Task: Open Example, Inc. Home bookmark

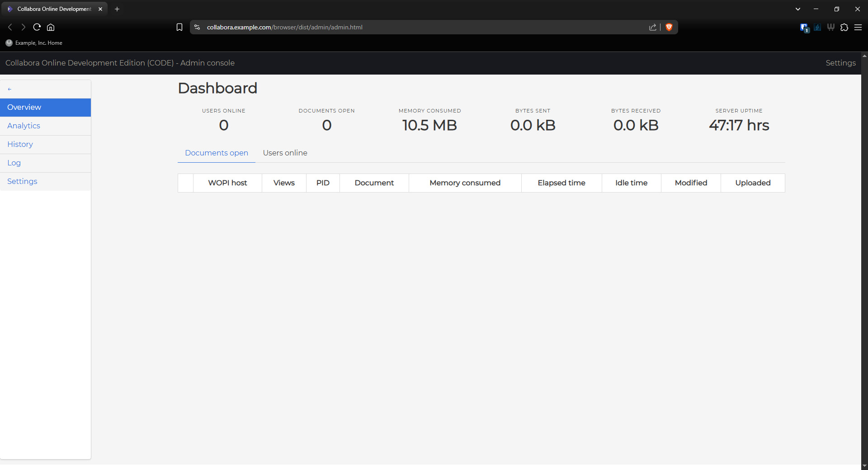Action: tap(34, 43)
